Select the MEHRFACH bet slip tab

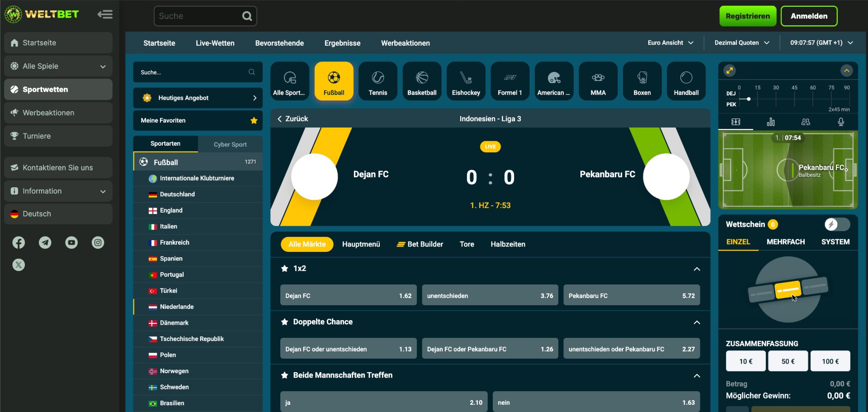point(785,242)
